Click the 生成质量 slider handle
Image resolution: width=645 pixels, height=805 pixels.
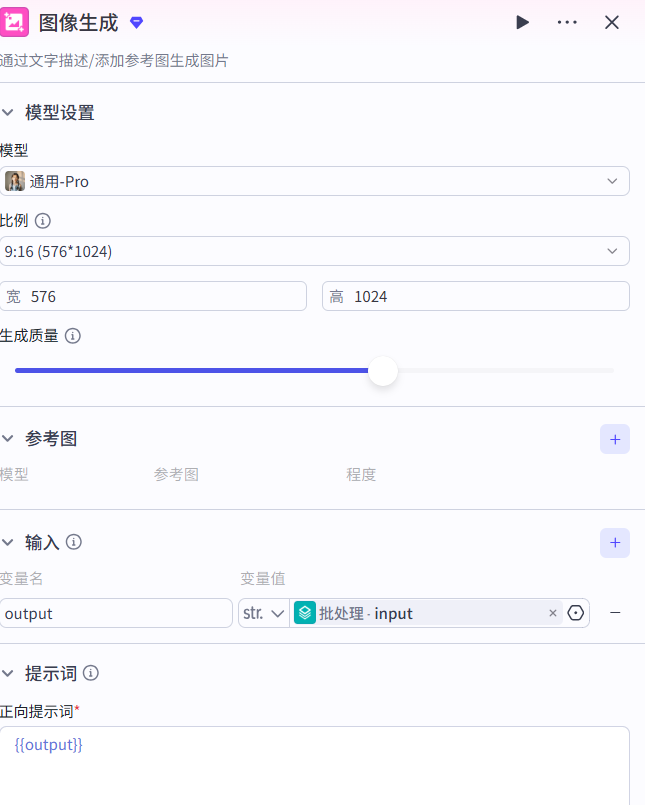[x=383, y=371]
